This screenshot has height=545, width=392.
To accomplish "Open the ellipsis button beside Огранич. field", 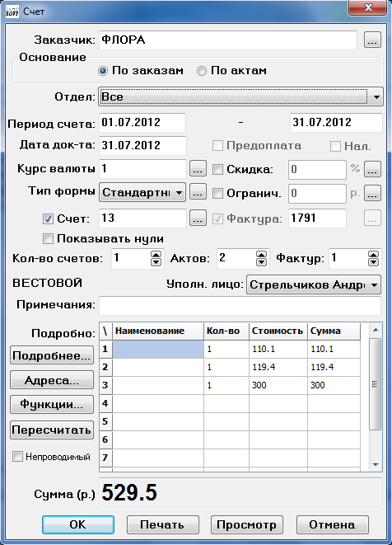I will click(x=372, y=193).
